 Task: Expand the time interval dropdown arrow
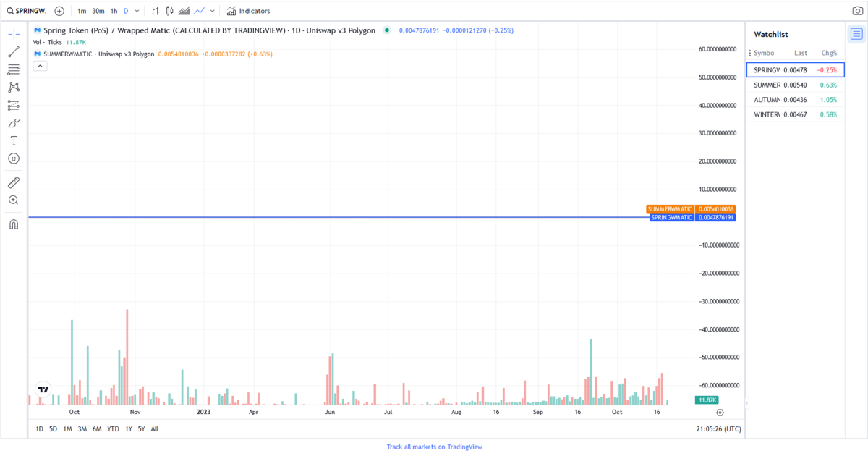click(137, 11)
